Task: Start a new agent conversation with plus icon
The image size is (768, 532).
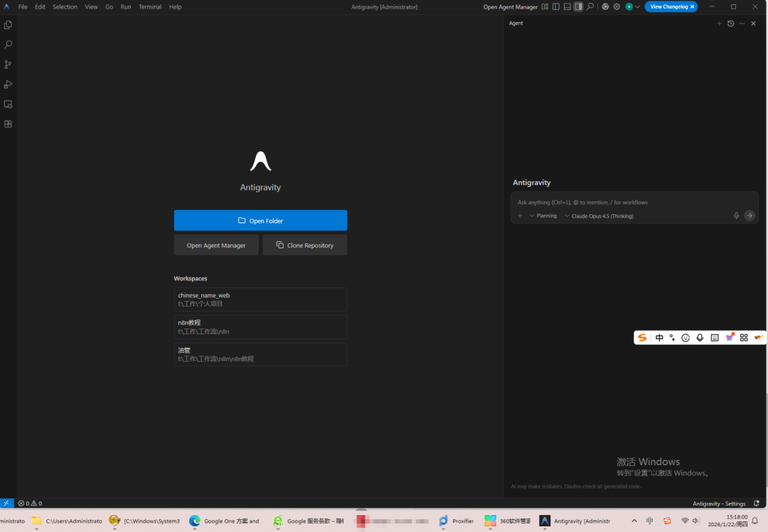Action: [x=719, y=23]
